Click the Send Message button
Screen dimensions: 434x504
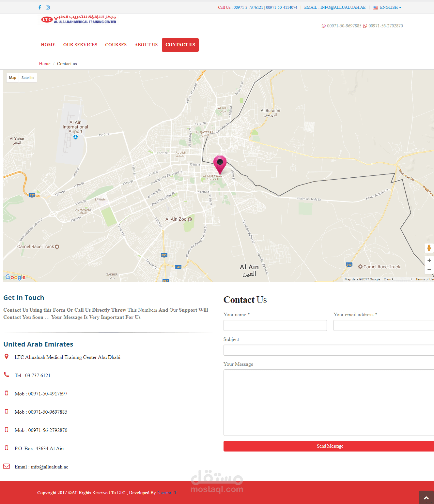(329, 446)
